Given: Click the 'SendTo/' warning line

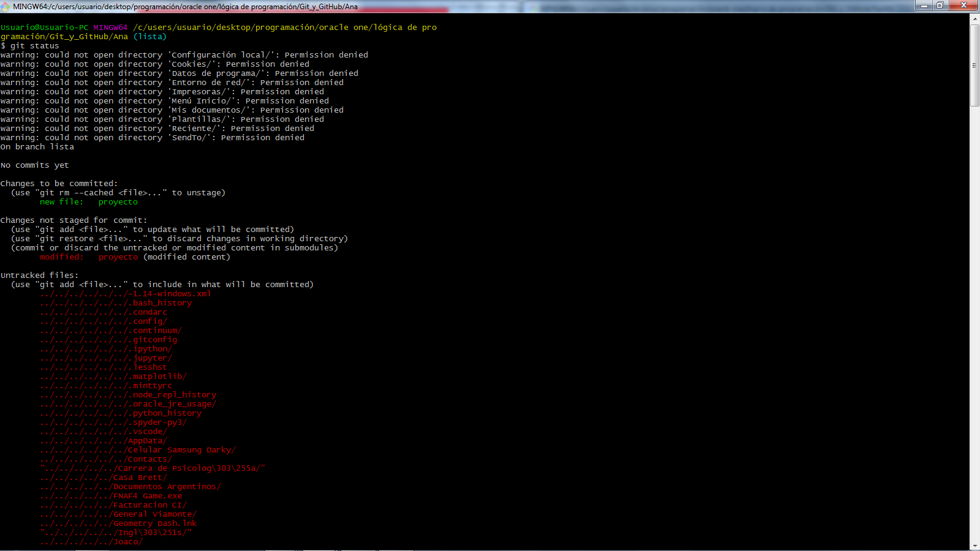Looking at the screenshot, I should pyautogui.click(x=153, y=138).
